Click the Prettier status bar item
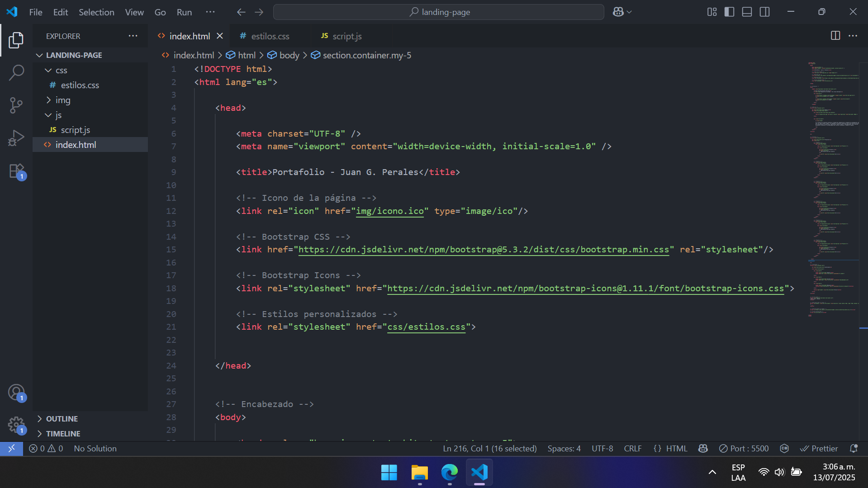Viewport: 868px width, 488px height. click(x=819, y=449)
